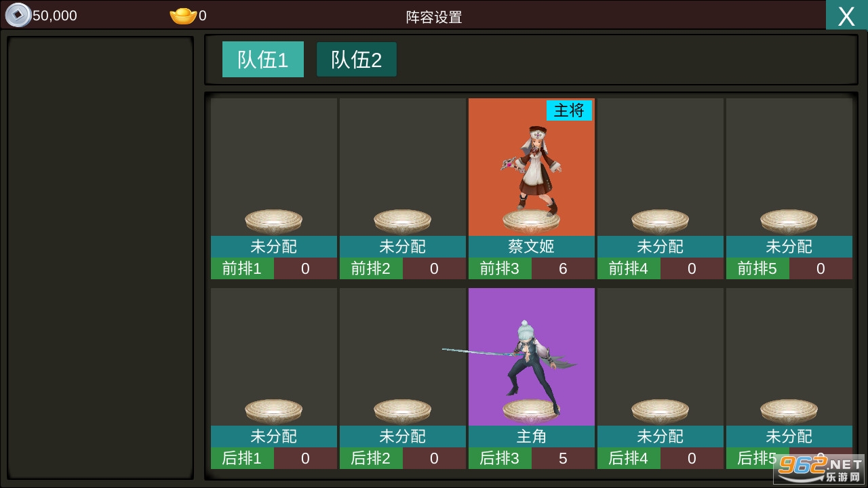Click the empty pedestal in 前排1 slot
This screenshot has width=868, height=488.
pos(274,221)
